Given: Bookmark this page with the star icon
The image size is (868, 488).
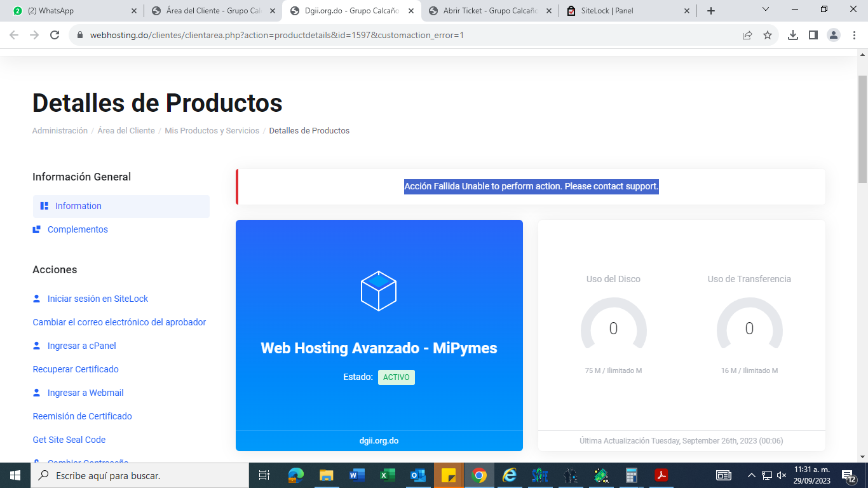Looking at the screenshot, I should tap(768, 36).
